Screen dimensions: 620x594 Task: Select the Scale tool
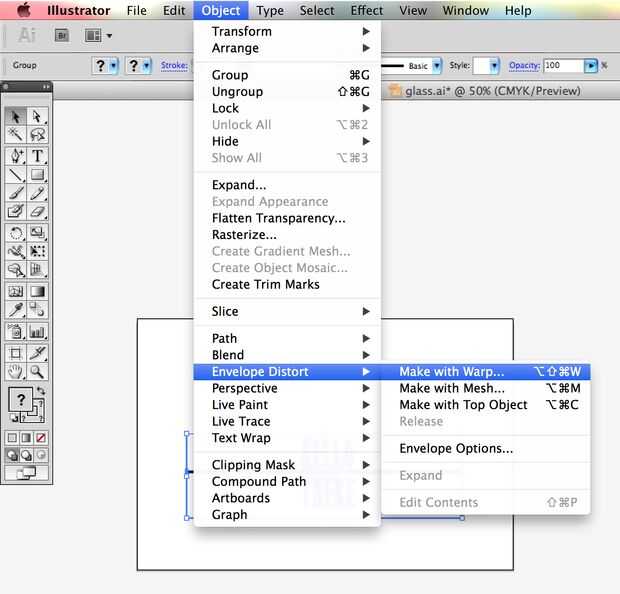[x=37, y=233]
